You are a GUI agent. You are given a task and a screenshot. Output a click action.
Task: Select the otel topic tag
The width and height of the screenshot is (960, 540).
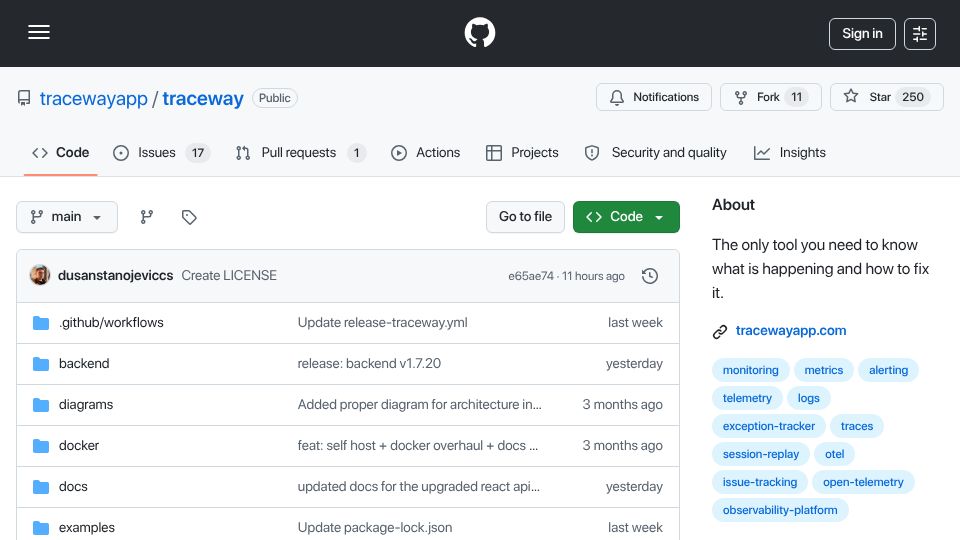pyautogui.click(x=834, y=454)
